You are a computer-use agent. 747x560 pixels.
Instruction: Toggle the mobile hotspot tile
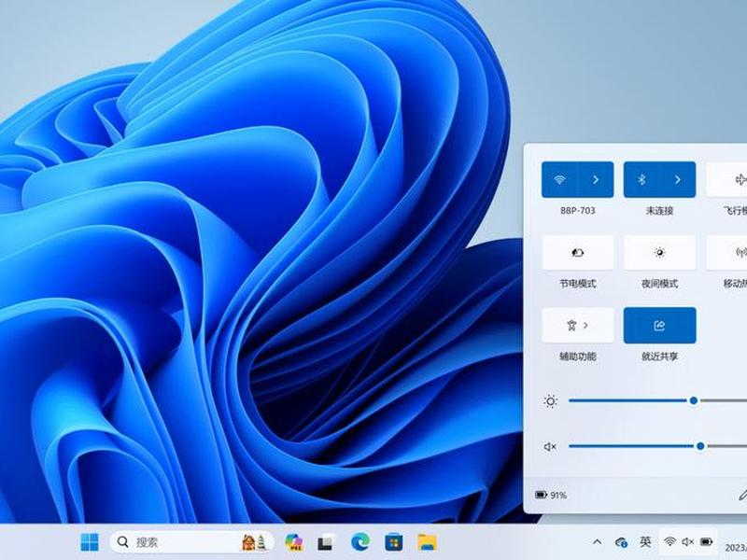(x=727, y=252)
